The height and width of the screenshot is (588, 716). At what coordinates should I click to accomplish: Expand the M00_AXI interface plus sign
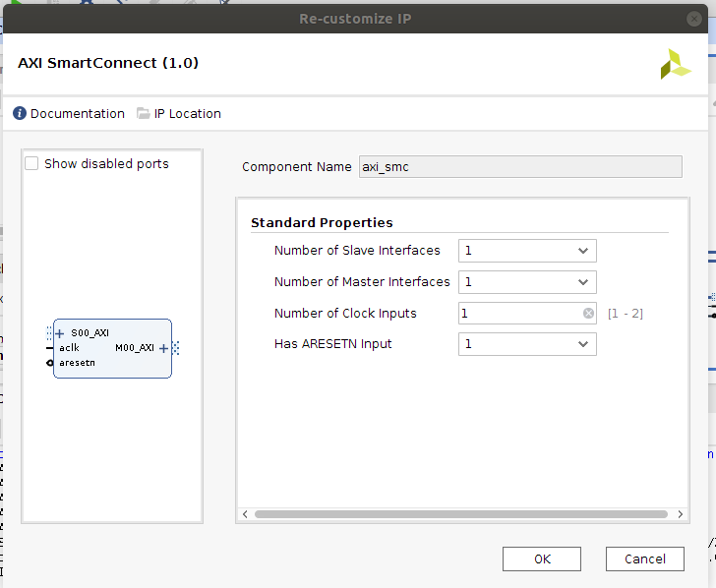[163, 348]
